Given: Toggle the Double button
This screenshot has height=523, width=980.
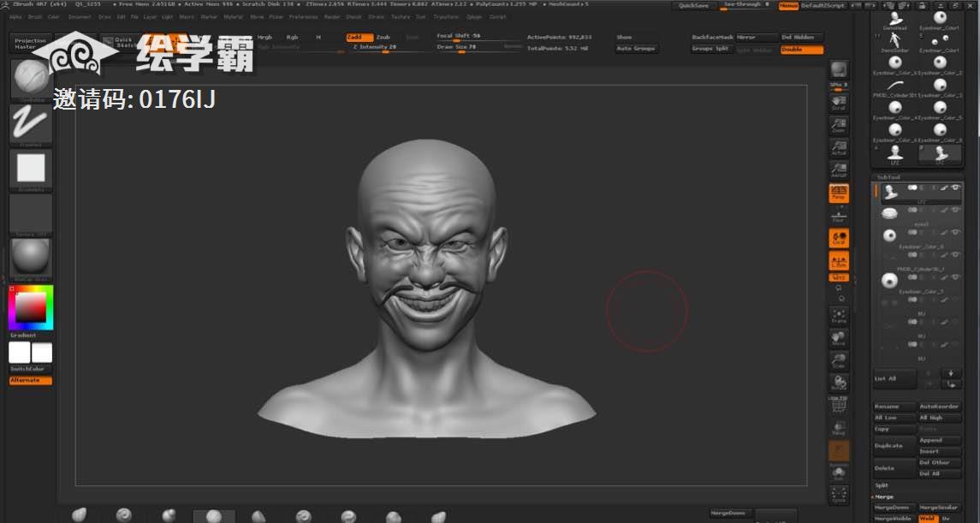Looking at the screenshot, I should click(801, 50).
